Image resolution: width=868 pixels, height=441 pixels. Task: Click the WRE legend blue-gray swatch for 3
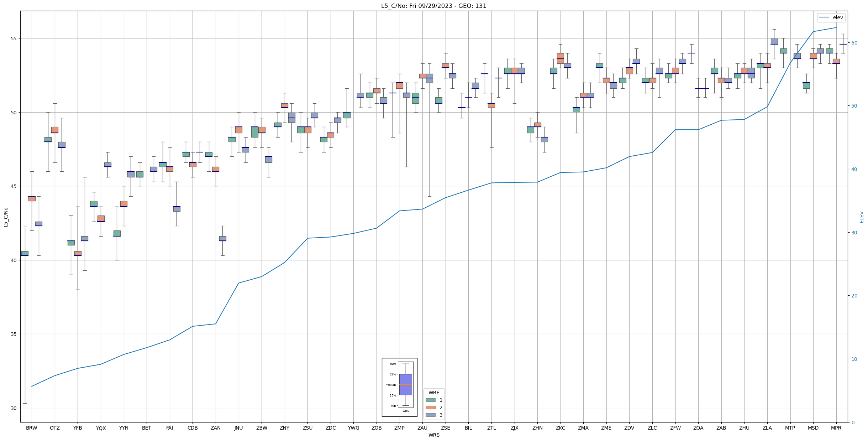430,415
